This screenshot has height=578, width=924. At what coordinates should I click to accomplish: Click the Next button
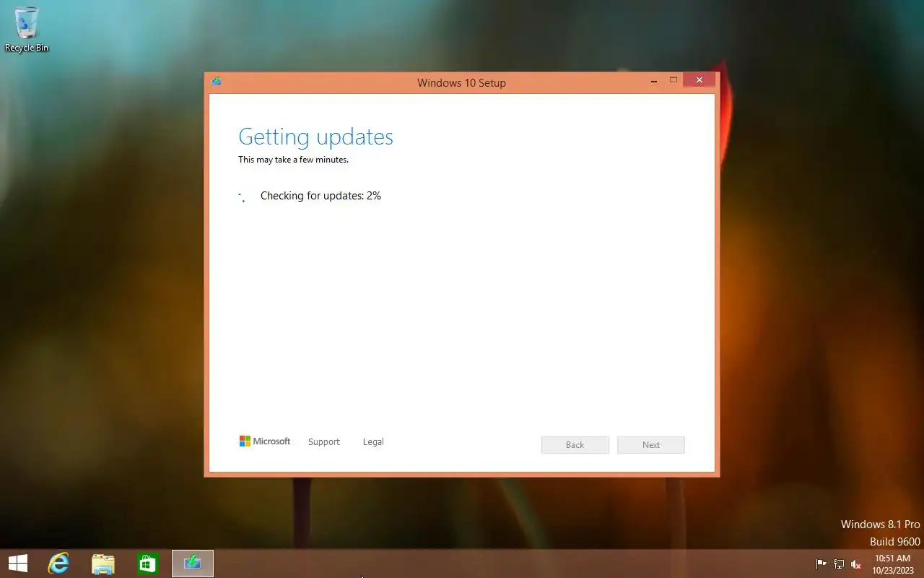(651, 445)
